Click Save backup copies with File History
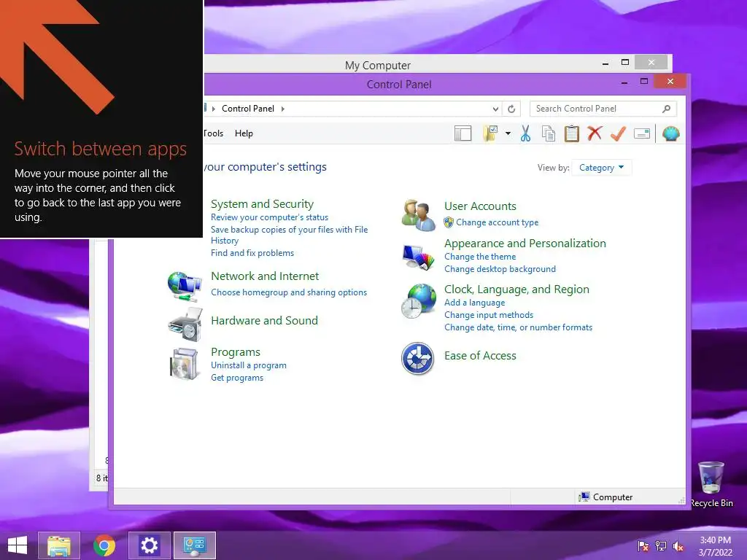Screen dimensions: 747x560 pyautogui.click(x=289, y=236)
